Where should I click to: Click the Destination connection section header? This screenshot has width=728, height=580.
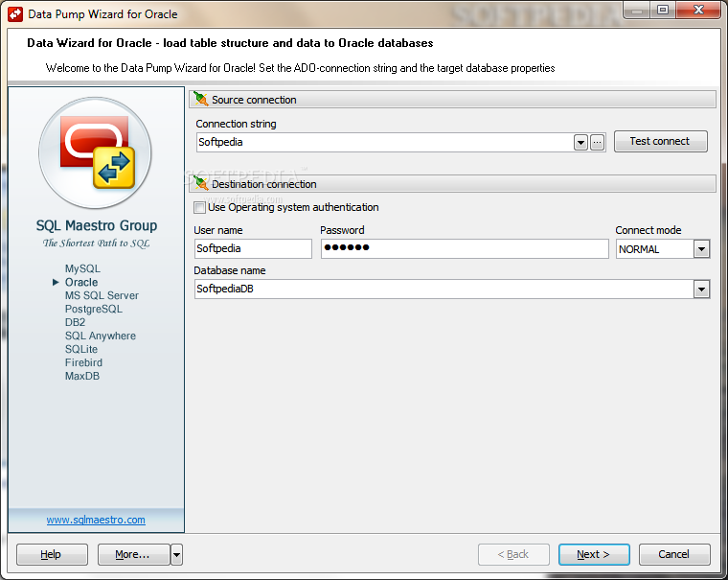[452, 184]
